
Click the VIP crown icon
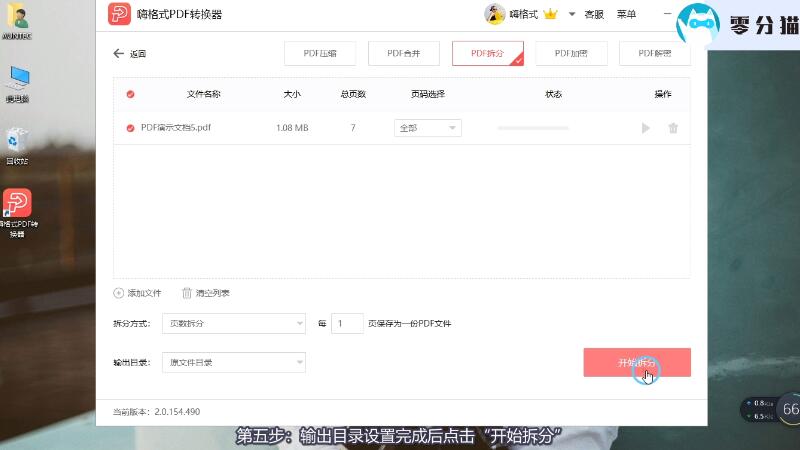click(550, 14)
